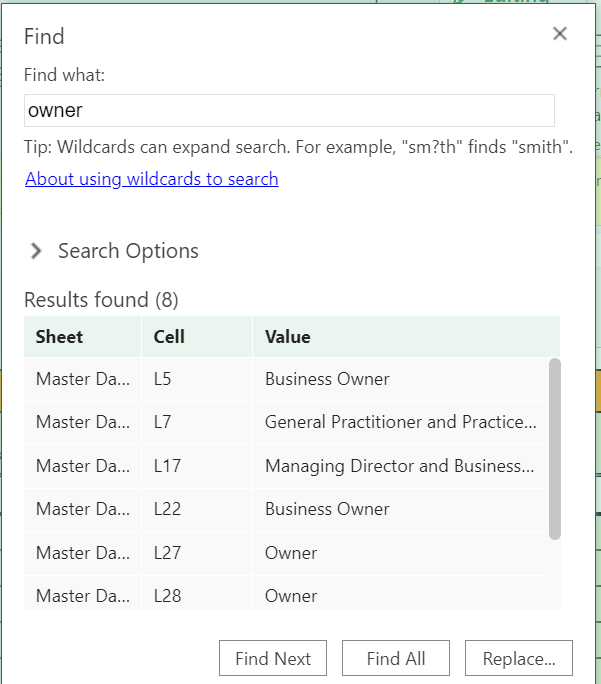Click the Sheet column header
This screenshot has width=601, height=684.
click(60, 337)
